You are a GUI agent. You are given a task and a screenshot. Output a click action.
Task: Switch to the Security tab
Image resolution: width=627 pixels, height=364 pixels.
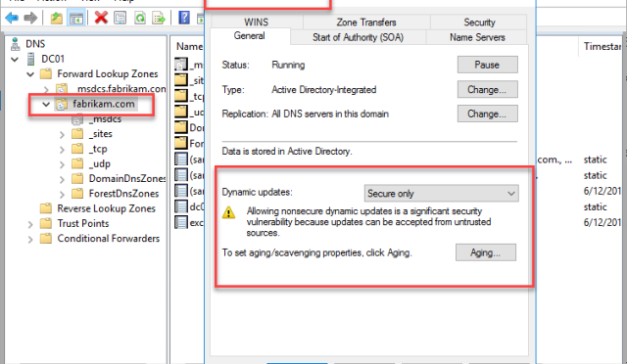point(479,22)
